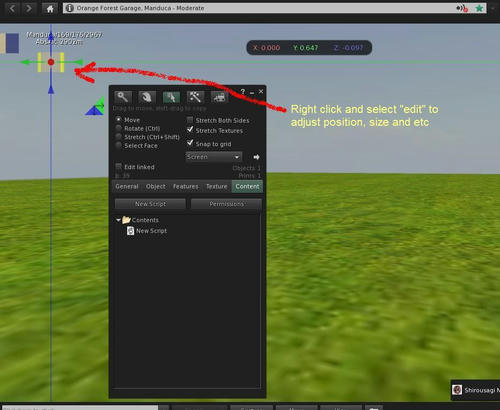
Task: Open build panel help question mark
Action: click(243, 91)
